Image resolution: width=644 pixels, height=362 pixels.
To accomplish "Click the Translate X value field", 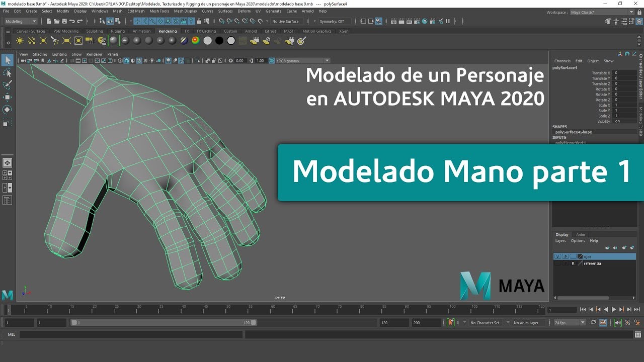I will coord(624,73).
